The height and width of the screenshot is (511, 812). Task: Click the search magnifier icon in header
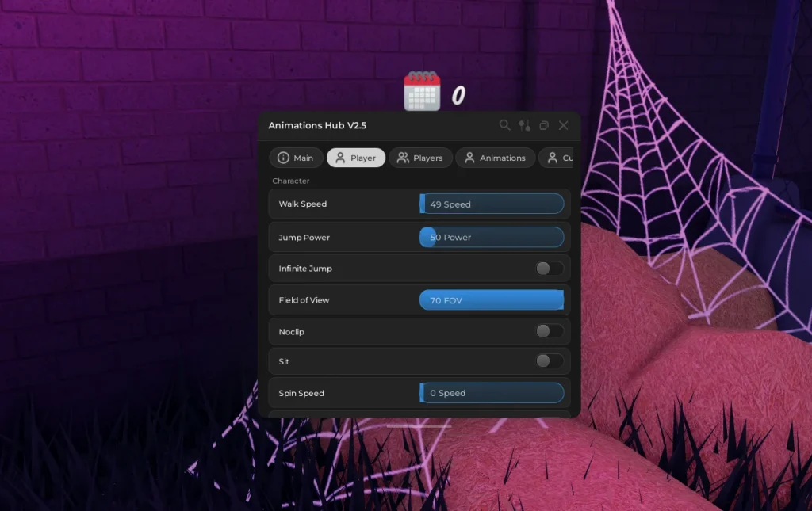click(x=504, y=125)
